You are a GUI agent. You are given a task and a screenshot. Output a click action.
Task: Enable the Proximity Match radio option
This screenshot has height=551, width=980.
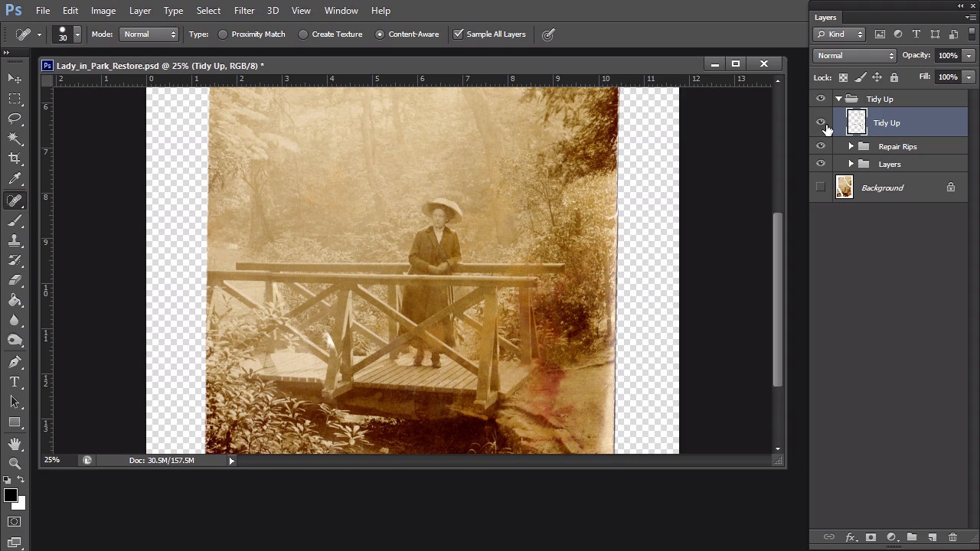coord(223,34)
